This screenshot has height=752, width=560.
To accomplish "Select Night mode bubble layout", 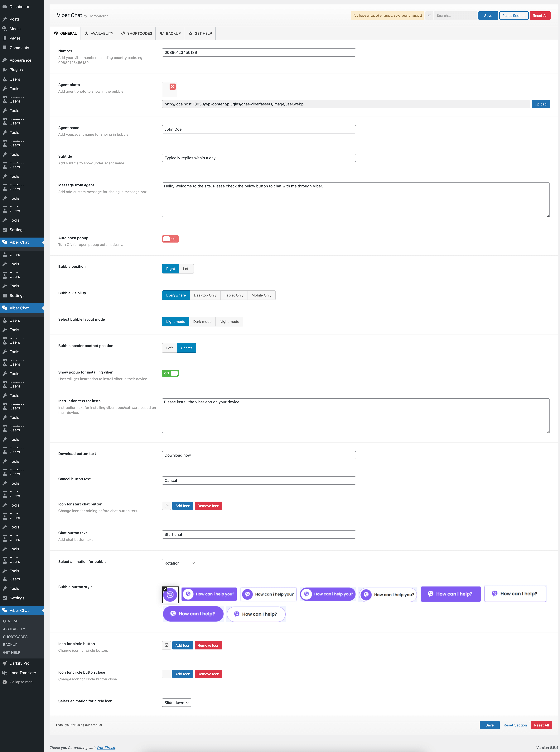I will coord(229,322).
